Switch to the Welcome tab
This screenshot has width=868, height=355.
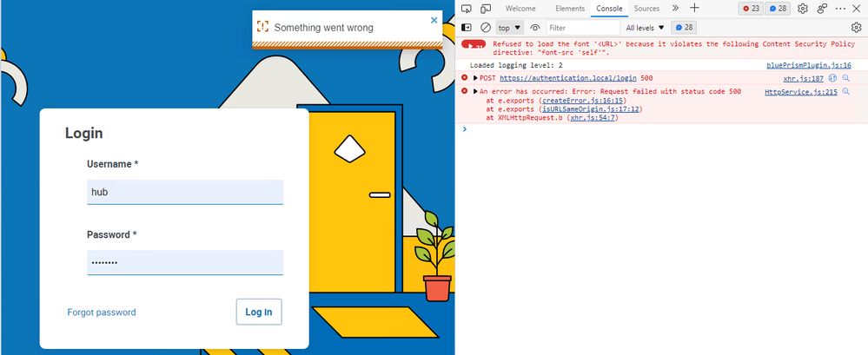pyautogui.click(x=520, y=9)
